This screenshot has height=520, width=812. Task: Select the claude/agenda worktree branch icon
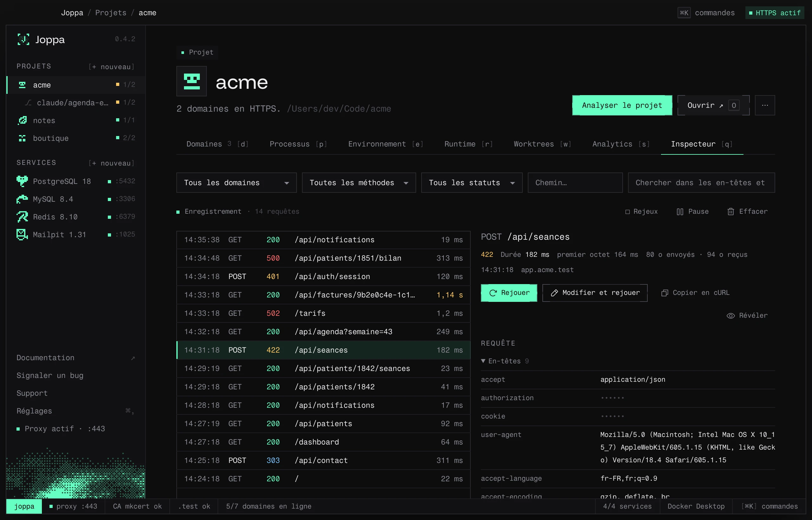(28, 103)
